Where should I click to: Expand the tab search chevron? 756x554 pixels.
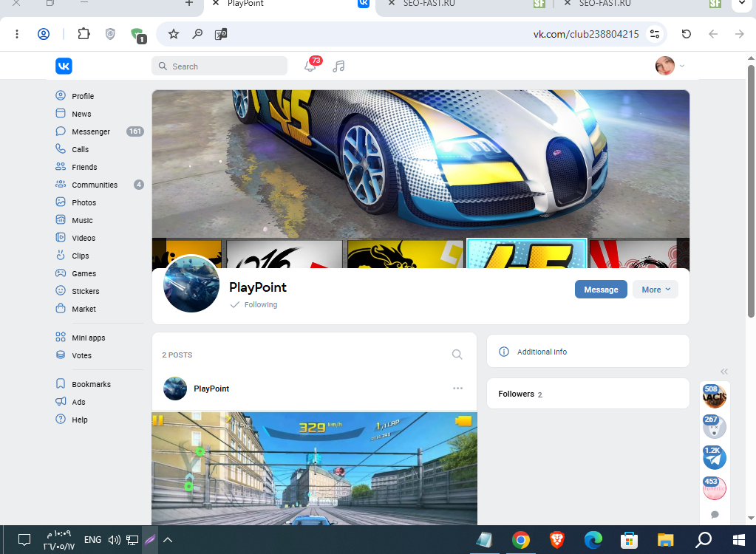(742, 4)
